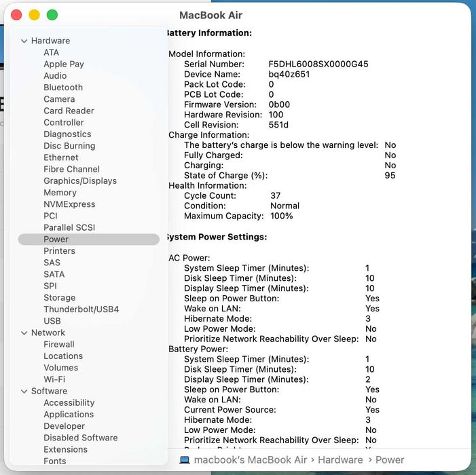The image size is (476, 475).
Task: Open NVMExpress information
Action: pos(69,204)
